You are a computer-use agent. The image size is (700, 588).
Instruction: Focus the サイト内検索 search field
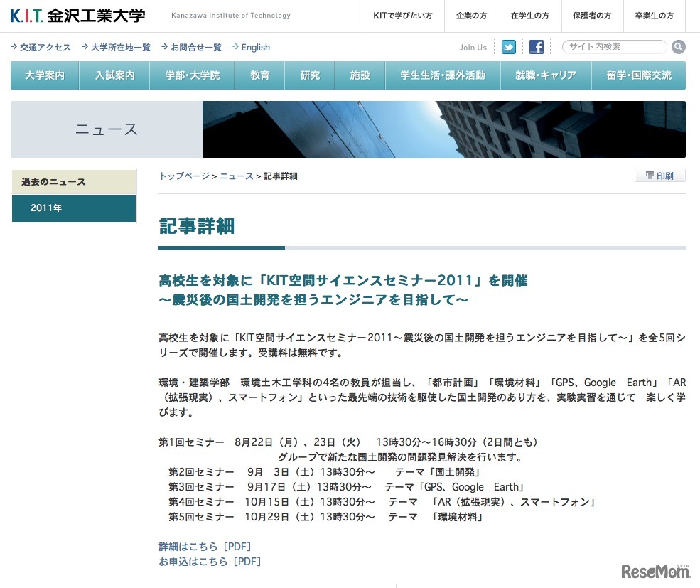(614, 47)
